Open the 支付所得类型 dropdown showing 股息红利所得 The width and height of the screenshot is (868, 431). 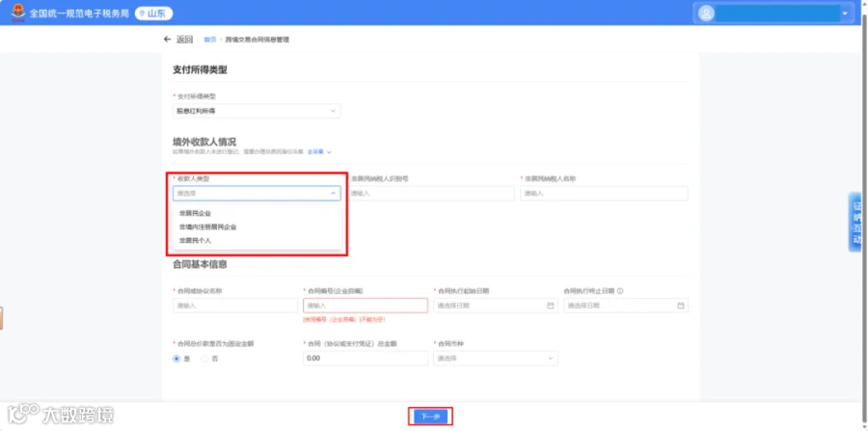tap(257, 111)
